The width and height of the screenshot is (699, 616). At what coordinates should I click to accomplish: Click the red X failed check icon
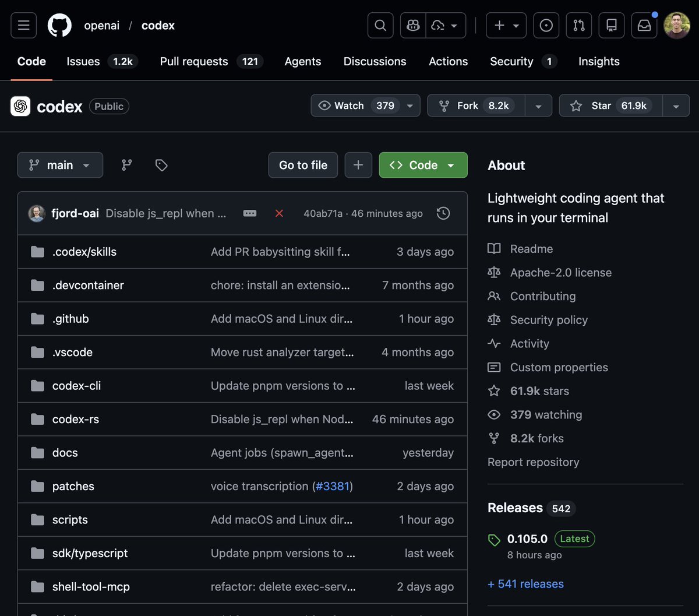279,213
